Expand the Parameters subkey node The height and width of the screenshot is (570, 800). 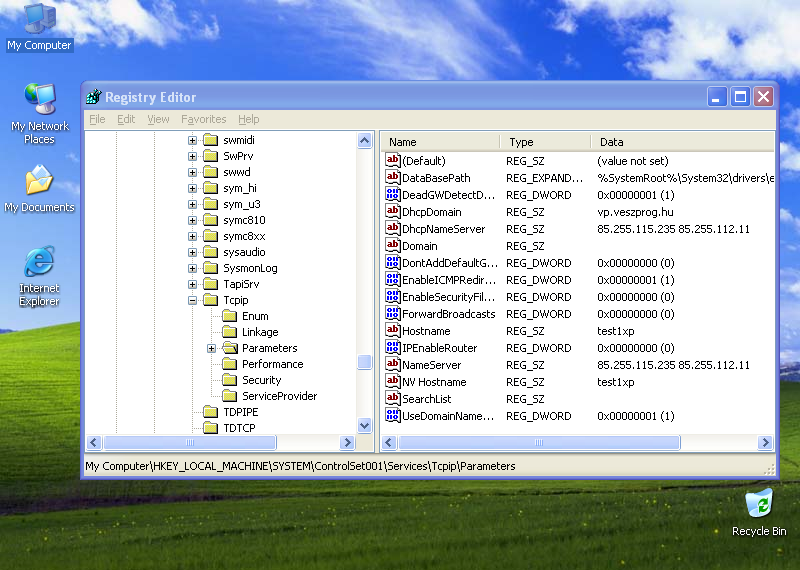[212, 348]
